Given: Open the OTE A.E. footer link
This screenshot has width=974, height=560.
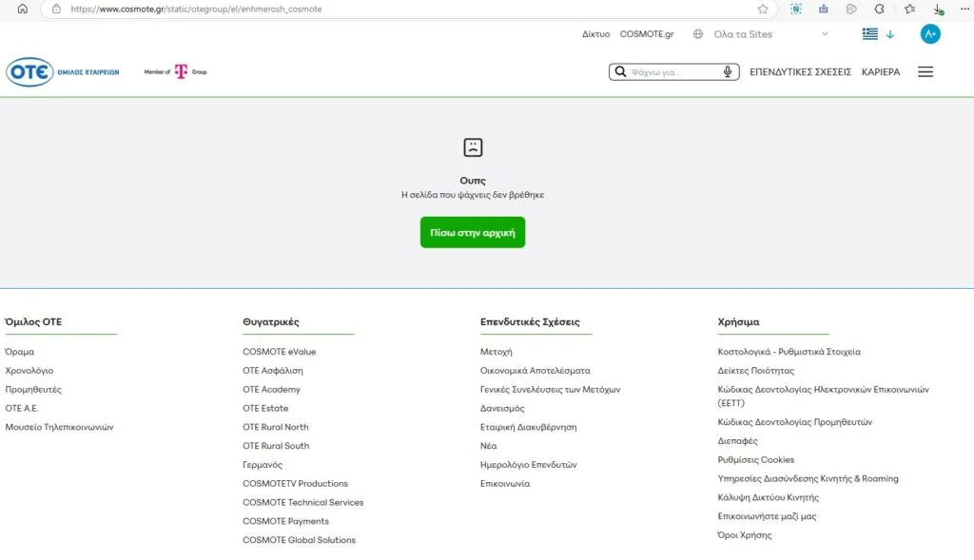Looking at the screenshot, I should tap(22, 408).
